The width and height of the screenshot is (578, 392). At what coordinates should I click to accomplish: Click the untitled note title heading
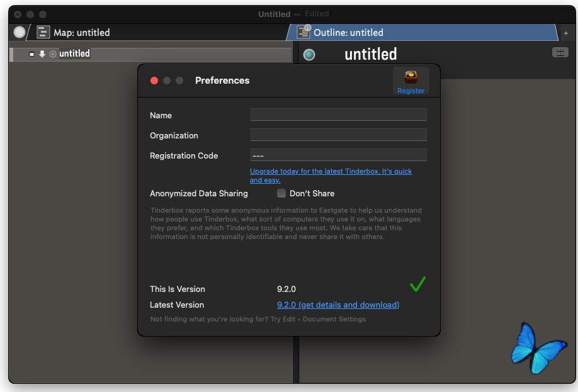pos(370,54)
